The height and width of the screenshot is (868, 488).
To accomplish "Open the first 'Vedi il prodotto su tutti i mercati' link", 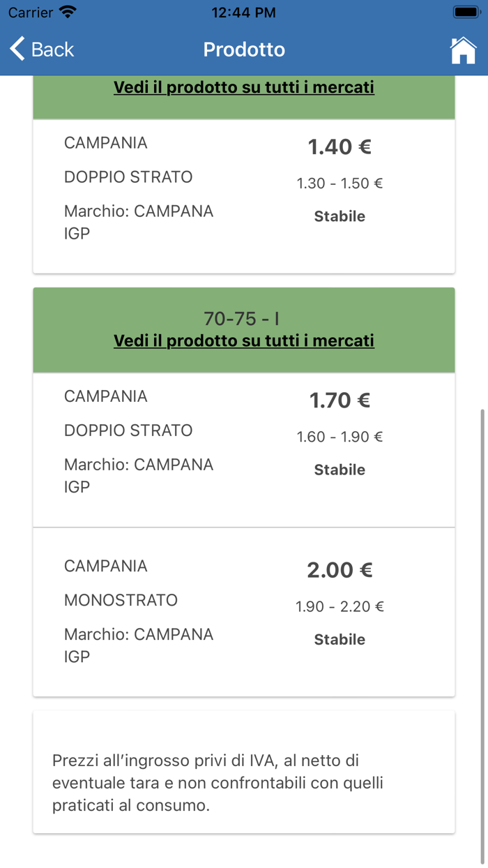I will [x=243, y=87].
